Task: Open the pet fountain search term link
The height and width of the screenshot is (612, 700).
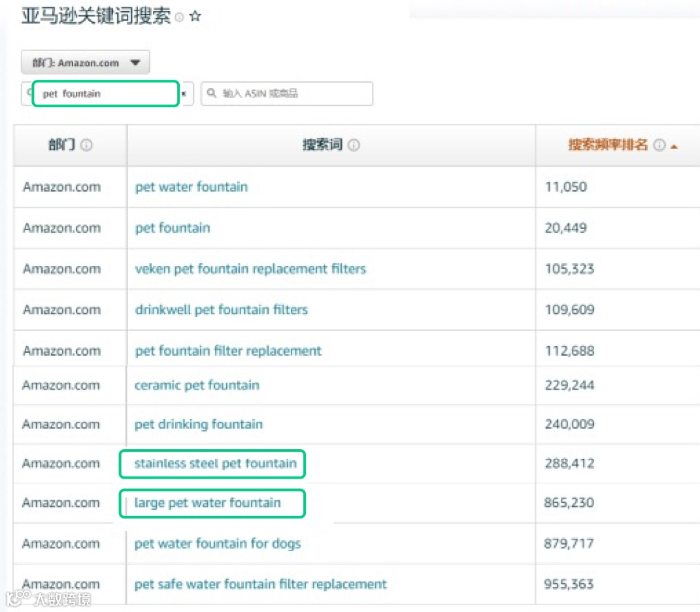Action: (x=173, y=228)
